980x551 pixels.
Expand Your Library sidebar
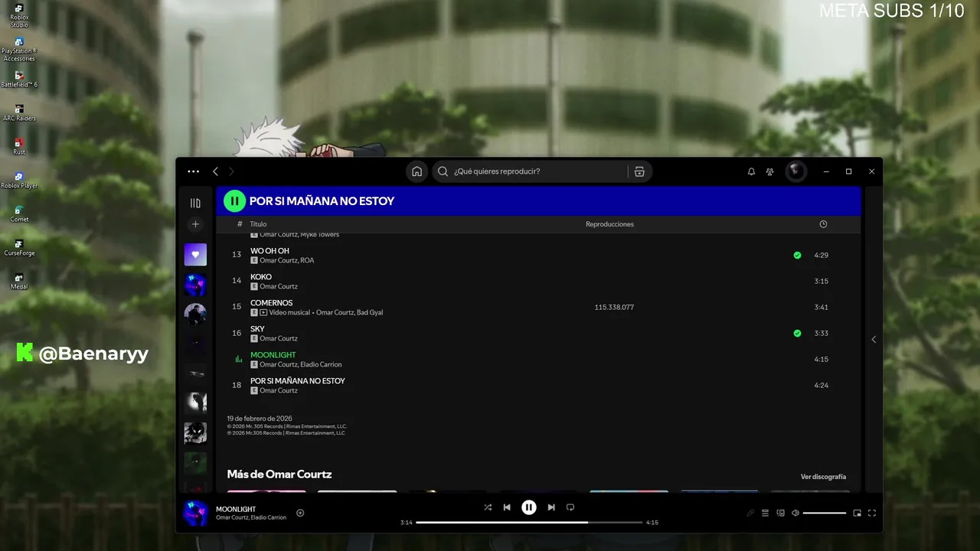pyautogui.click(x=195, y=203)
